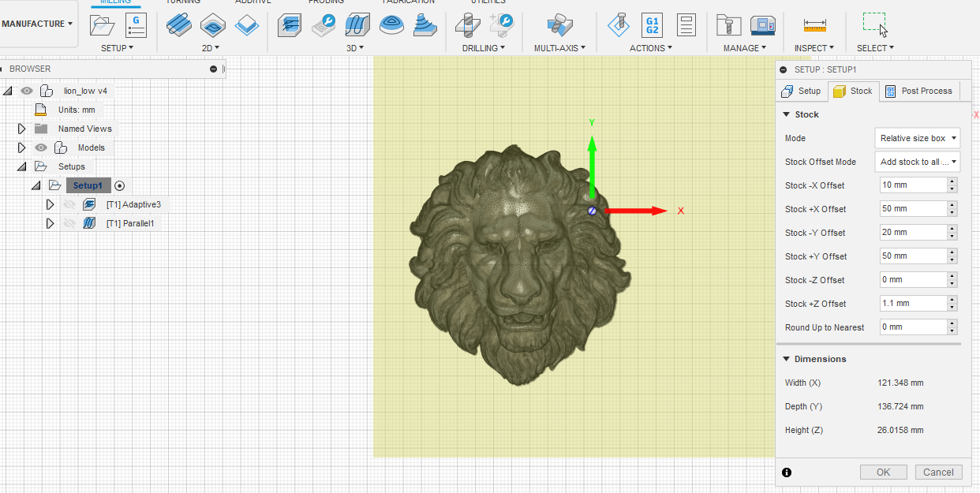Switch to the Post Process tab
This screenshot has width=980, height=493.
coord(918,91)
